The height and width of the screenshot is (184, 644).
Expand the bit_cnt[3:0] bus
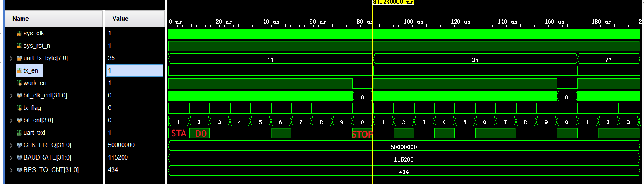tap(11, 120)
